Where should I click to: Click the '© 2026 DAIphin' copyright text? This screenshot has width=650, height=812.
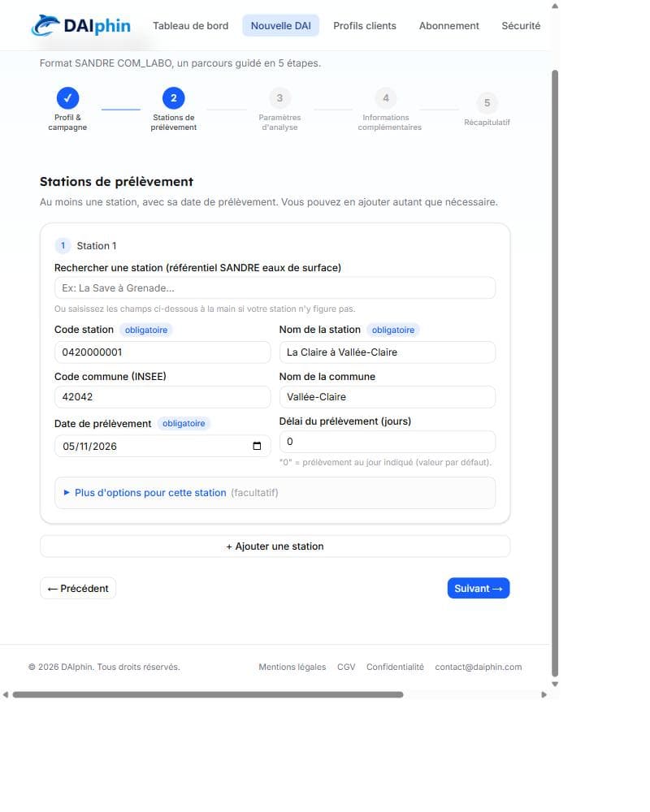tap(104, 667)
